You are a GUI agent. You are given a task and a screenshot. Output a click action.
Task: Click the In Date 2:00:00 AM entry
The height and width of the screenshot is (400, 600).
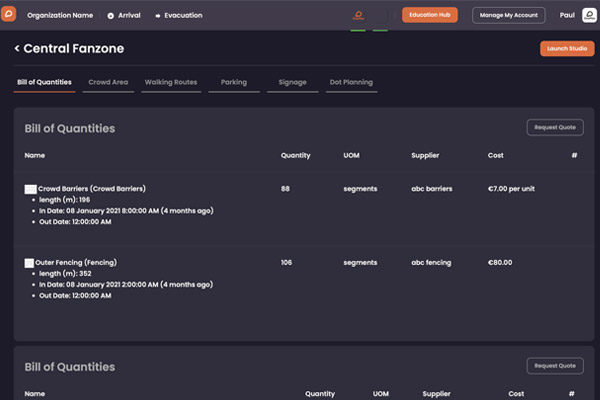(x=126, y=285)
